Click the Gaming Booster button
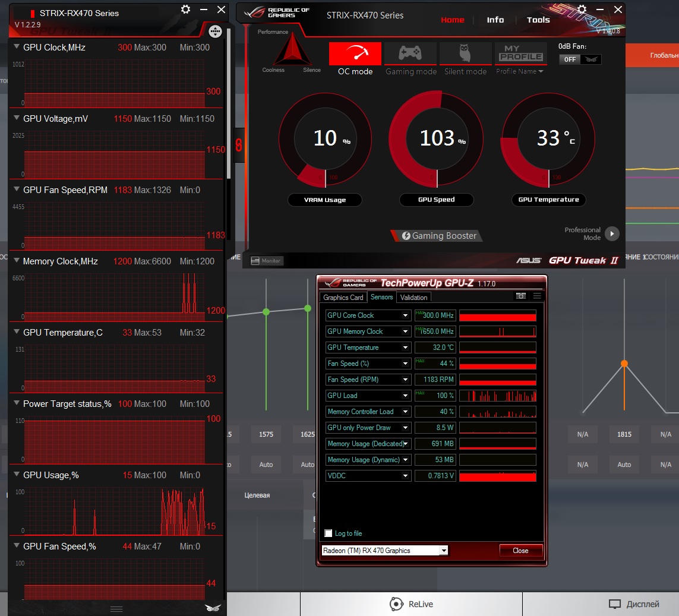 click(438, 235)
